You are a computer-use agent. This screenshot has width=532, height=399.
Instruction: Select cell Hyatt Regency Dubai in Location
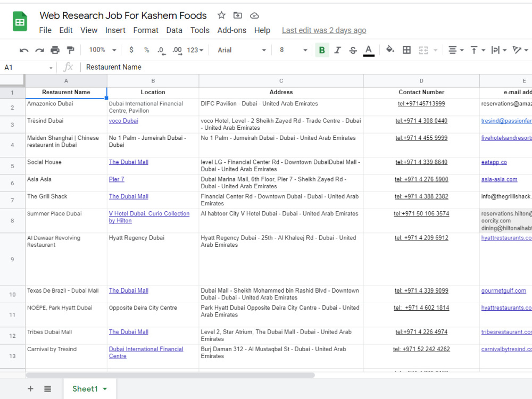[153, 259]
